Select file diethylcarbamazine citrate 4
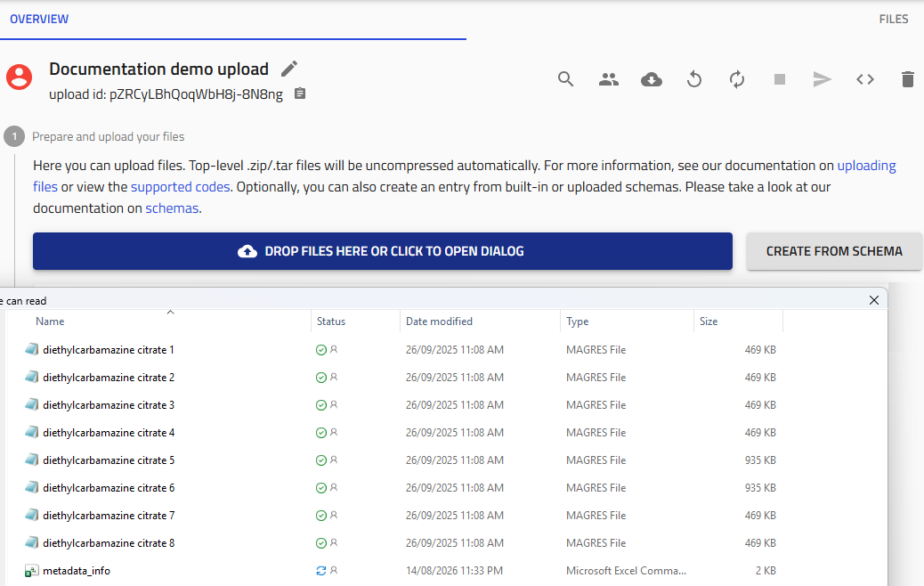Viewport: 924px width, 586px height. [109, 432]
